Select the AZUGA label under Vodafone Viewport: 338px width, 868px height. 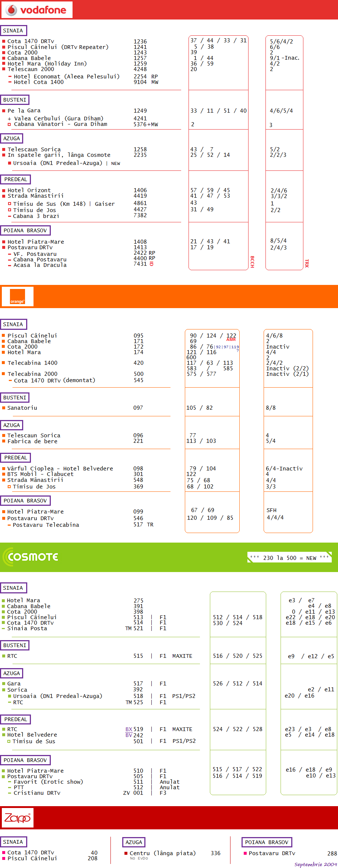[12, 138]
